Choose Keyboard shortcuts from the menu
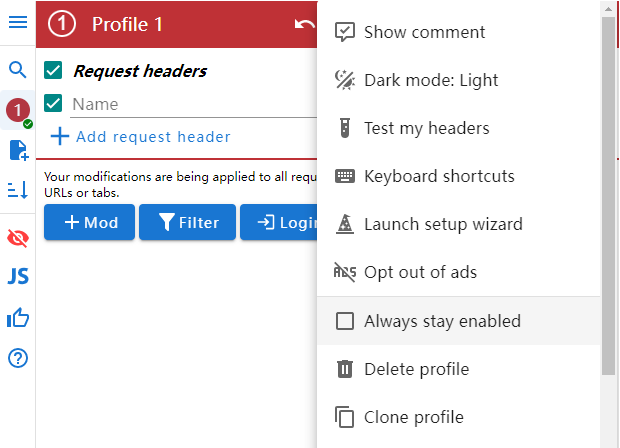Screen dimensions: 620x448 (439, 176)
